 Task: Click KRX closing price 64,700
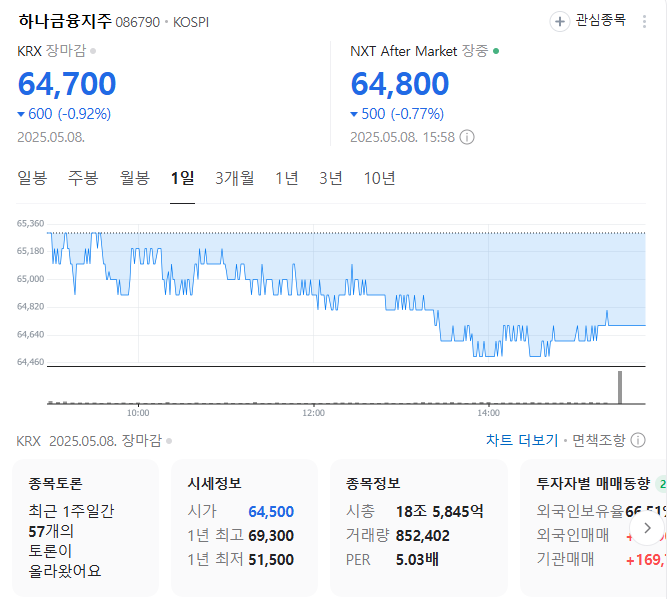tap(67, 84)
